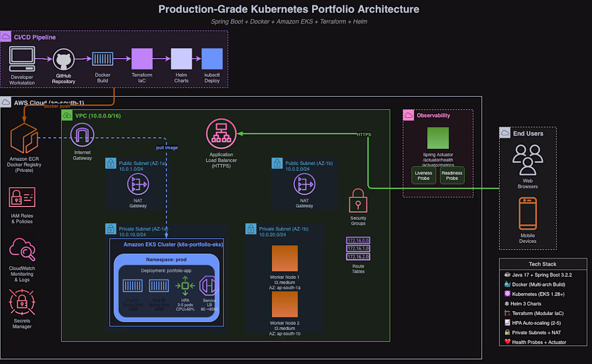Select the 172.16.2.0 route table entry
This screenshot has width=592, height=364.
[x=358, y=257]
